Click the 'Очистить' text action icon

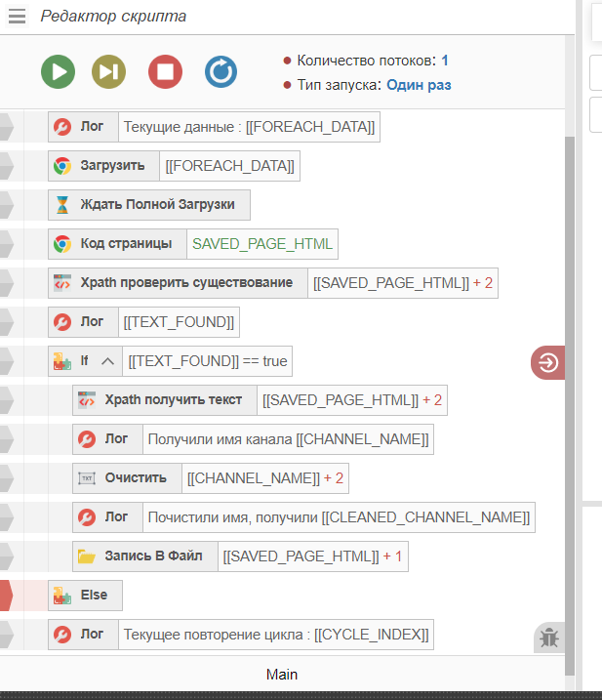(86, 478)
